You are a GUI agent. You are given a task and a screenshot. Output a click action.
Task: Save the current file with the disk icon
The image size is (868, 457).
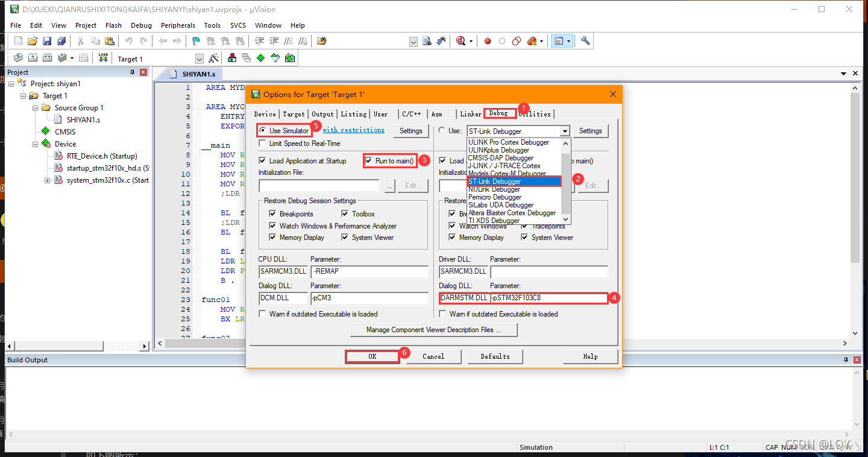(x=47, y=41)
